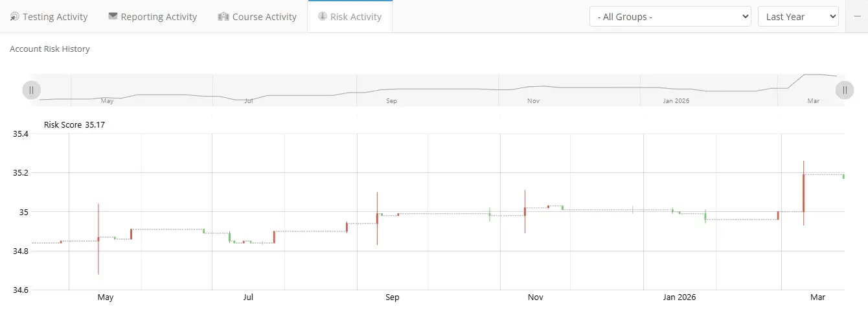Expand the All Groups dropdown
The image size is (868, 324).
(670, 17)
